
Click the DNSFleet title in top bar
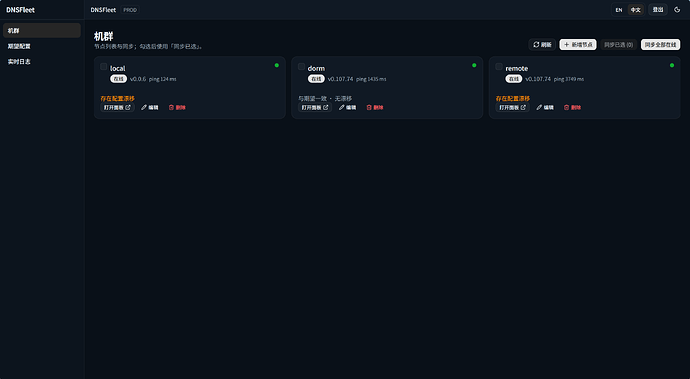(x=103, y=10)
